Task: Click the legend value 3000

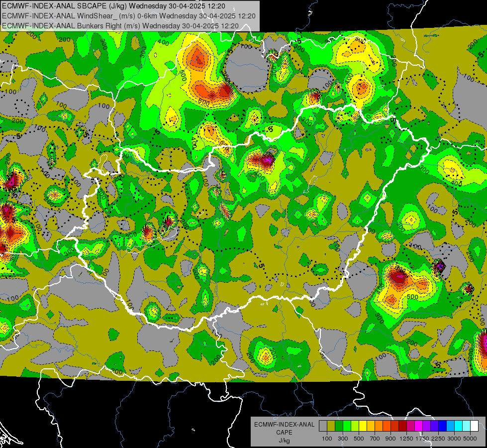Action: click(454, 439)
